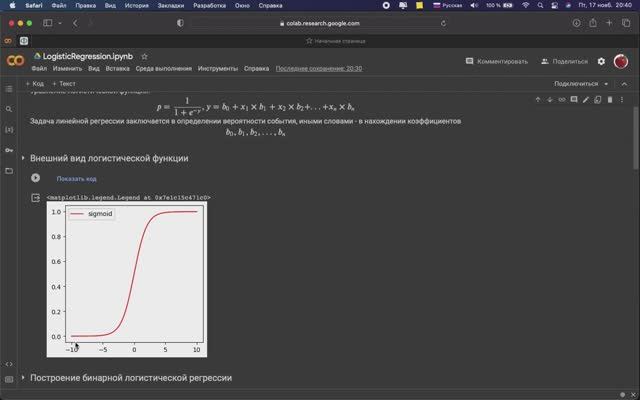Open the Вставка menu in Colab
640x400 pixels.
click(118, 69)
